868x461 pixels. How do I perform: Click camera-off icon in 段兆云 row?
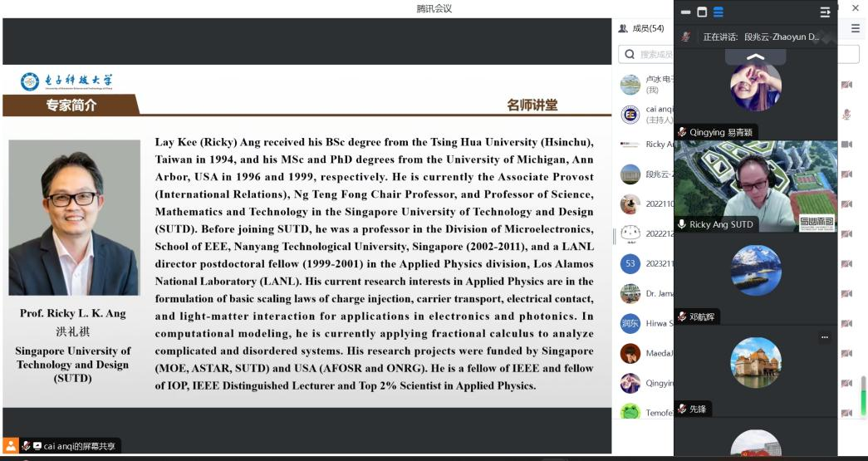(x=846, y=174)
